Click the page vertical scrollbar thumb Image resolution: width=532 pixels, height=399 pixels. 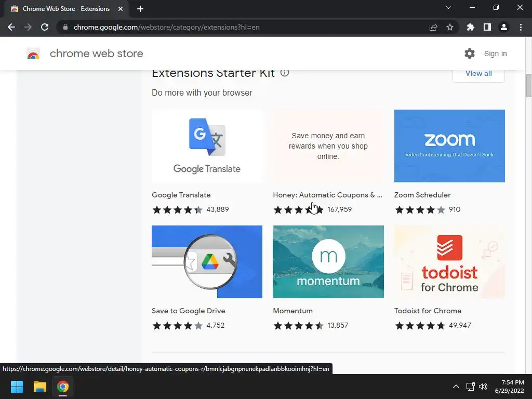(528, 86)
